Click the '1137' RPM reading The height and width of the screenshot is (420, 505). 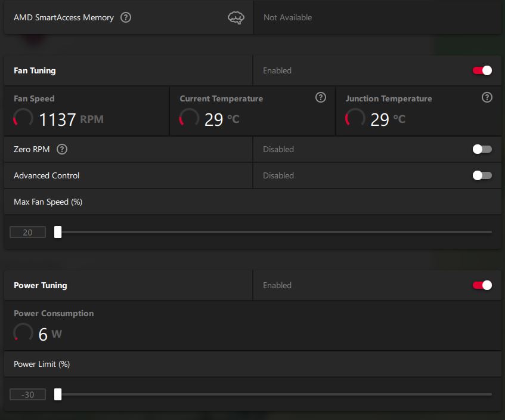(x=57, y=119)
